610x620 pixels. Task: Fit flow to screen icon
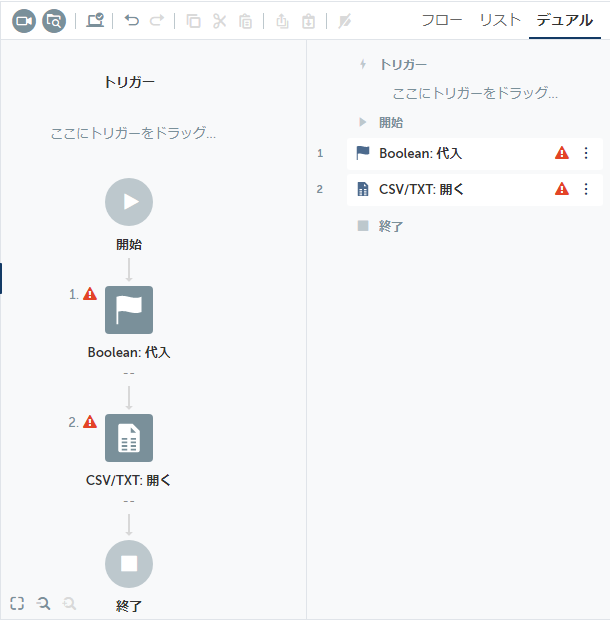pos(17,603)
